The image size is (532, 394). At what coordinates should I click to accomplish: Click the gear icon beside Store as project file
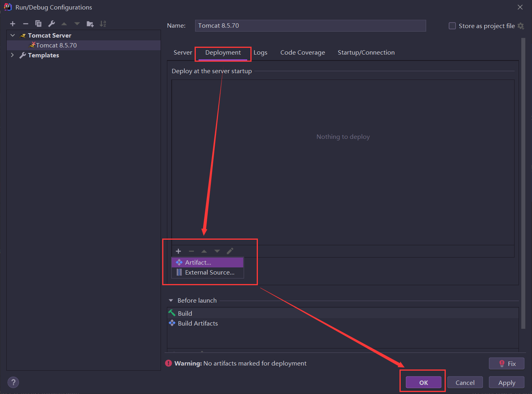[521, 26]
